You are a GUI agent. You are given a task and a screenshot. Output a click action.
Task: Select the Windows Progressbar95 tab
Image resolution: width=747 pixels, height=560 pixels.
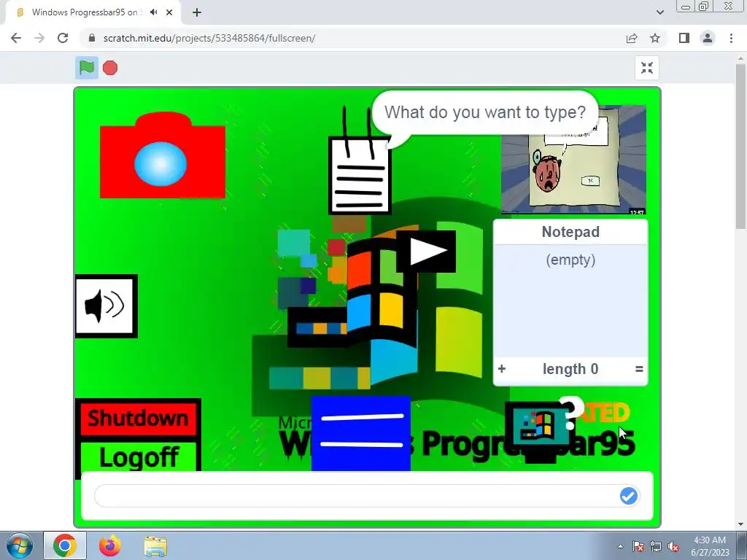click(x=85, y=12)
